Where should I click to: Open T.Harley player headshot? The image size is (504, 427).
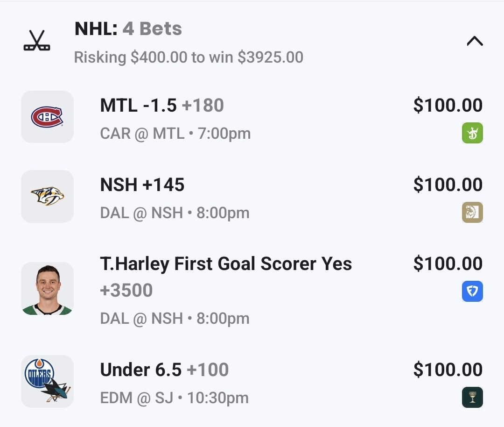pyautogui.click(x=47, y=289)
